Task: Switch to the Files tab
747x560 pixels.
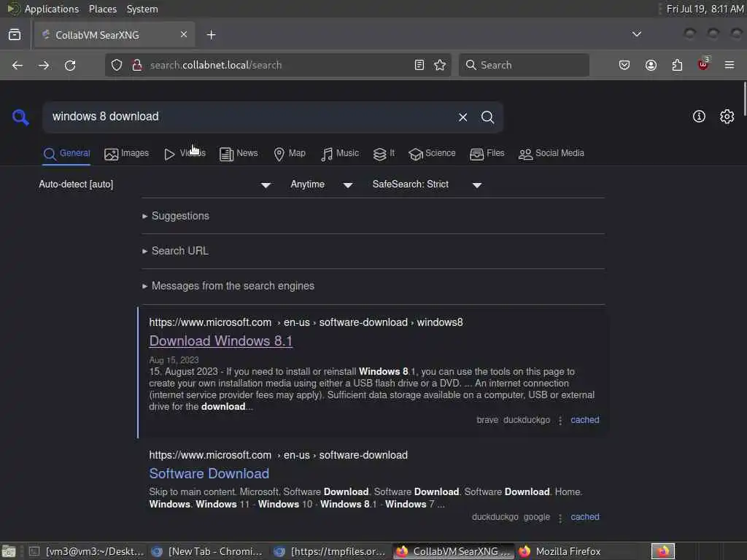Action: click(x=487, y=154)
